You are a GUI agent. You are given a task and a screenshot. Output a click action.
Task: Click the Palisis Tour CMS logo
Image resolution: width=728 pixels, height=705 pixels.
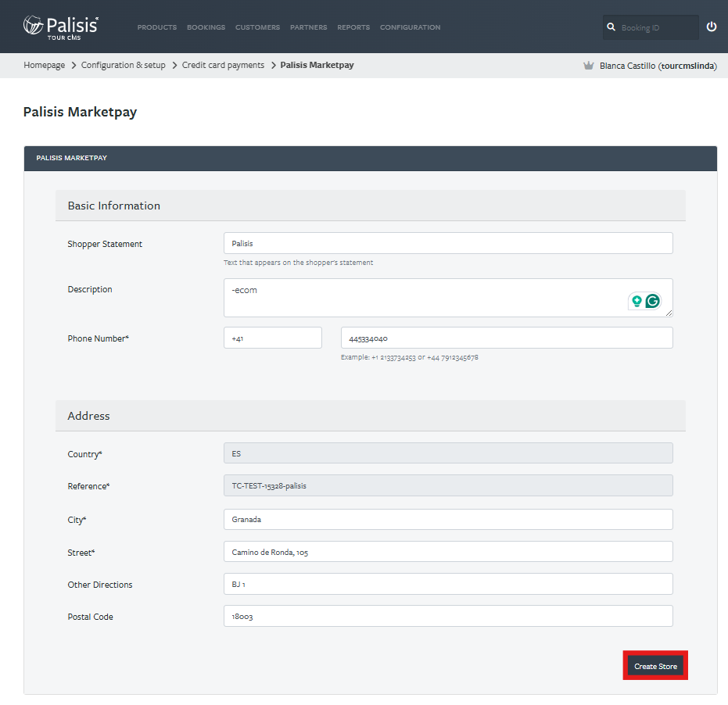pyautogui.click(x=61, y=27)
